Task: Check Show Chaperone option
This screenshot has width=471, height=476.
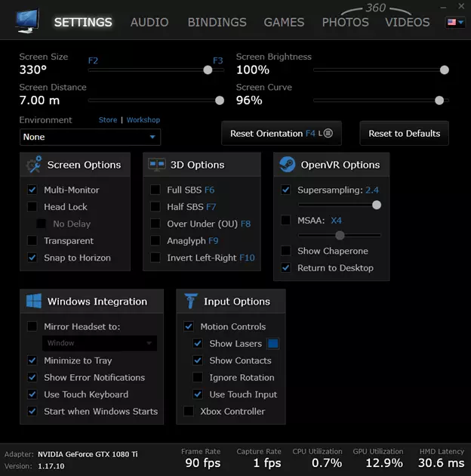Action: point(285,251)
